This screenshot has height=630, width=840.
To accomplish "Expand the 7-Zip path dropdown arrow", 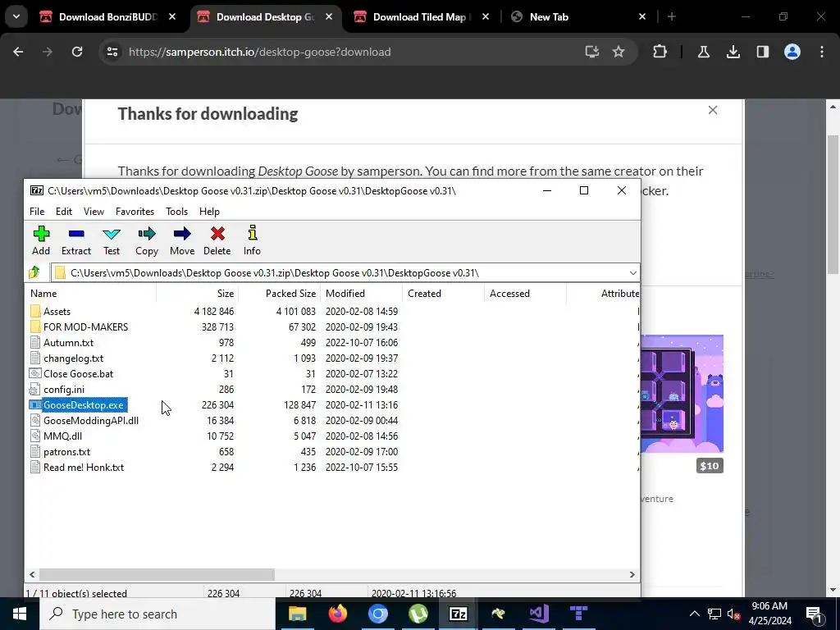I will [632, 272].
